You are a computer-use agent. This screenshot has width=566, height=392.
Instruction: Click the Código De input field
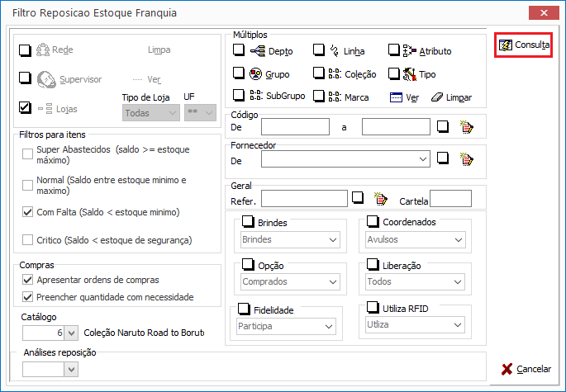pos(295,126)
